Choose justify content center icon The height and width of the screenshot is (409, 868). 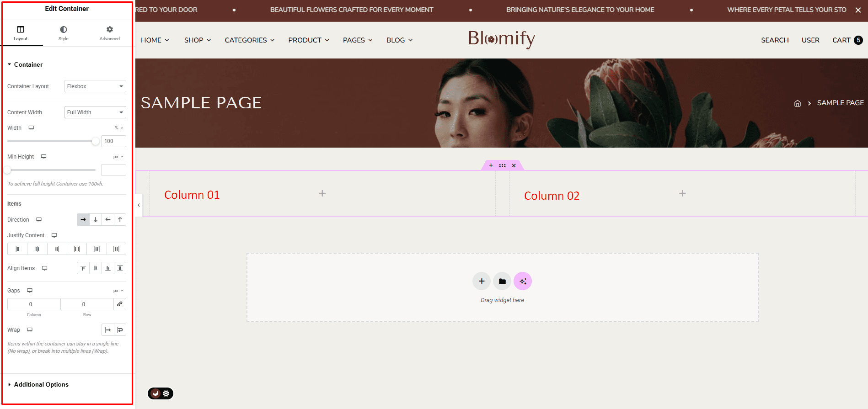pyautogui.click(x=37, y=249)
